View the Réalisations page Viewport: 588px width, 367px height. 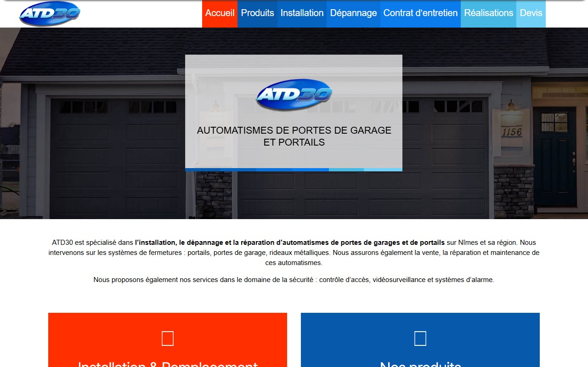[488, 14]
